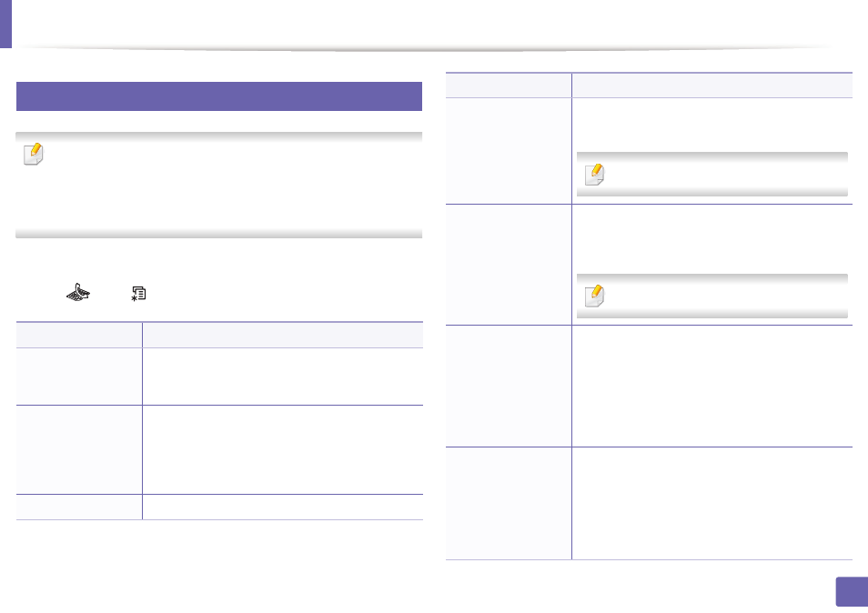Select right table's header description column cell
This screenshot has width=868, height=613.
coord(712,85)
